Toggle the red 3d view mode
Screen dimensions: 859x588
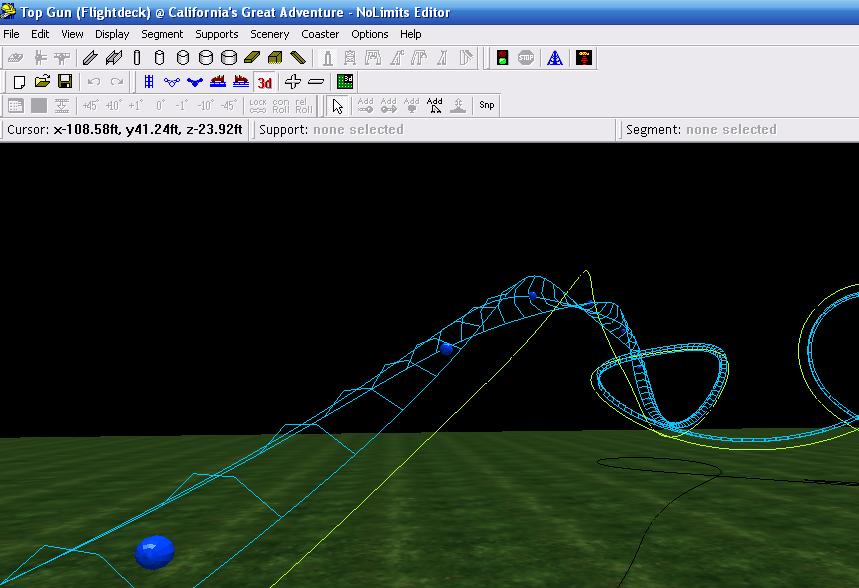[265, 82]
